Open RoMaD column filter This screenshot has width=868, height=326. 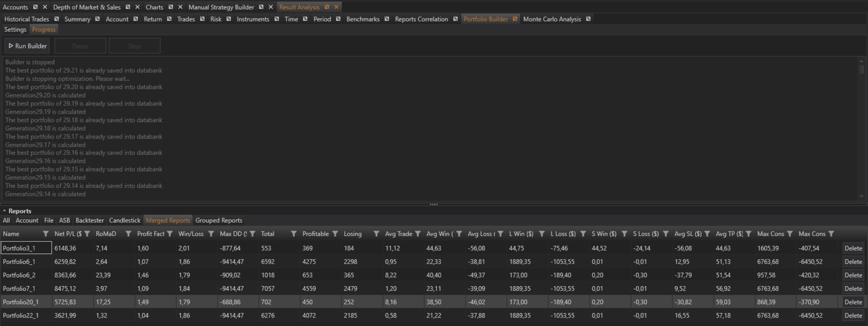point(128,234)
